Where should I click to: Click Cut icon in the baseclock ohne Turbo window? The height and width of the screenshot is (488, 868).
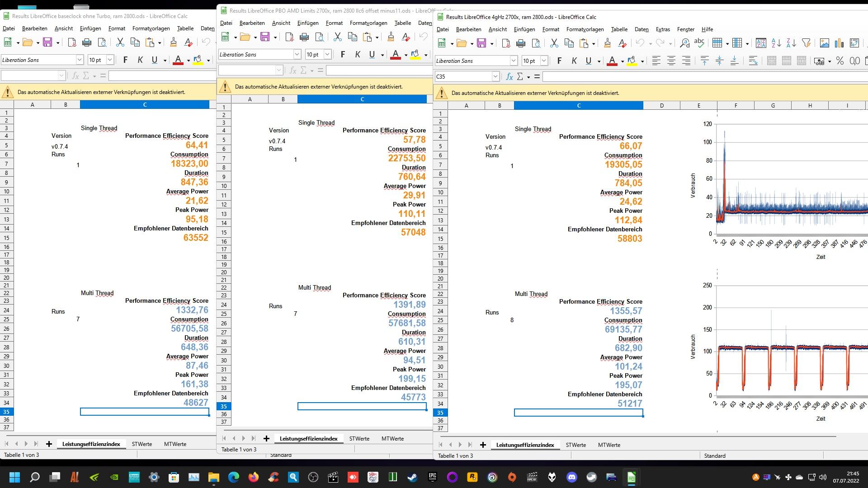click(120, 42)
